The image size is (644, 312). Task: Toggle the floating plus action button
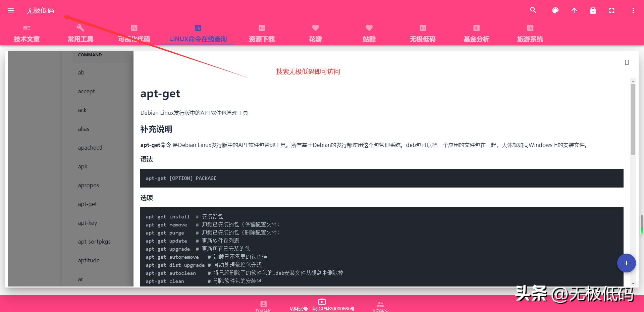pos(626,263)
